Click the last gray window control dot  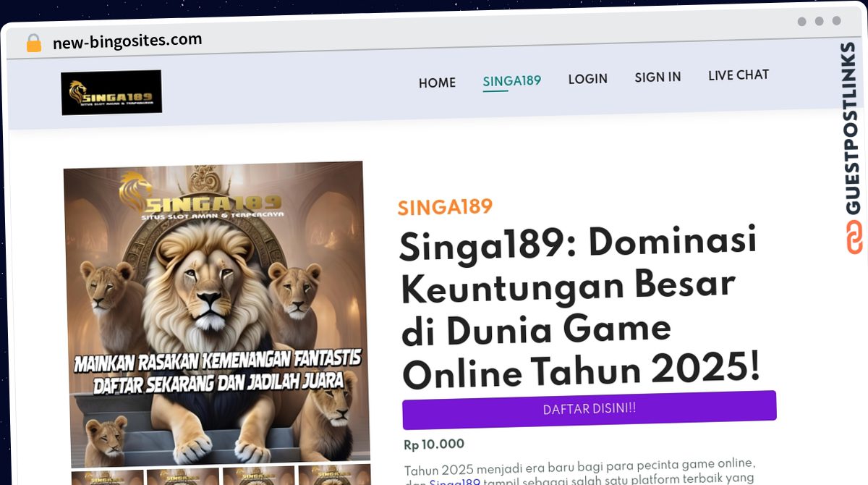click(x=837, y=21)
